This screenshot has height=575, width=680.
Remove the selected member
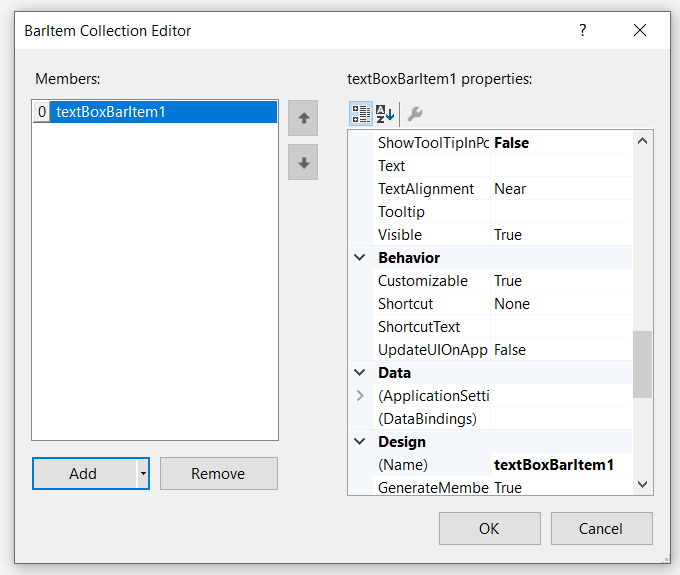[x=218, y=473]
